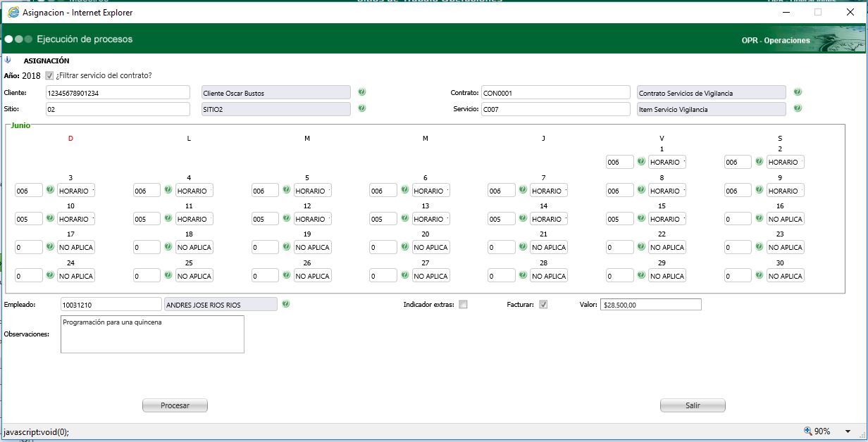Image resolution: width=868 pixels, height=442 pixels.
Task: Click the ASIGNACIÓN section heading
Action: pyautogui.click(x=46, y=61)
